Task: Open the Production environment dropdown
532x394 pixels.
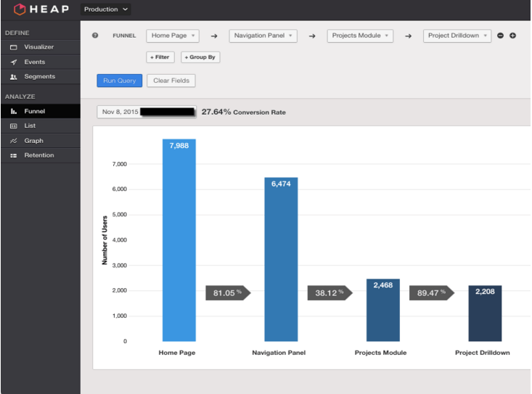Action: pyautogui.click(x=106, y=9)
